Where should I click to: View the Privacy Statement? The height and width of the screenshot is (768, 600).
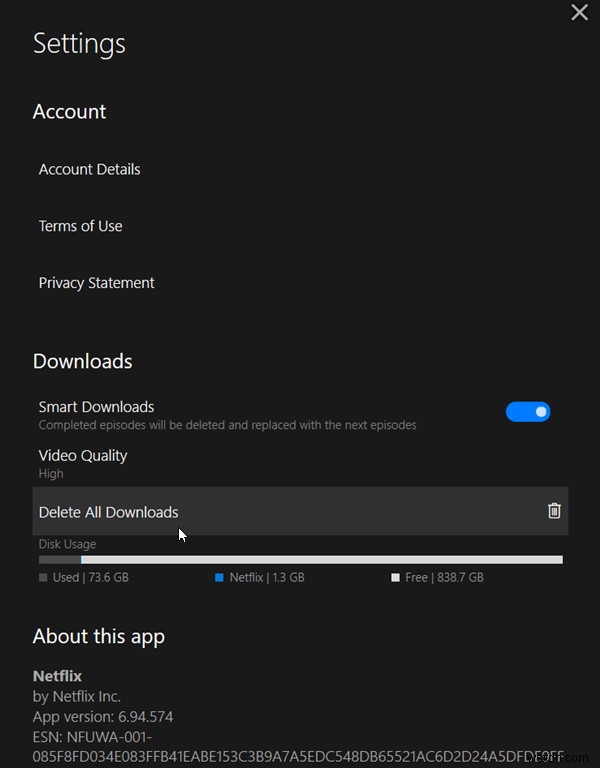coord(96,283)
